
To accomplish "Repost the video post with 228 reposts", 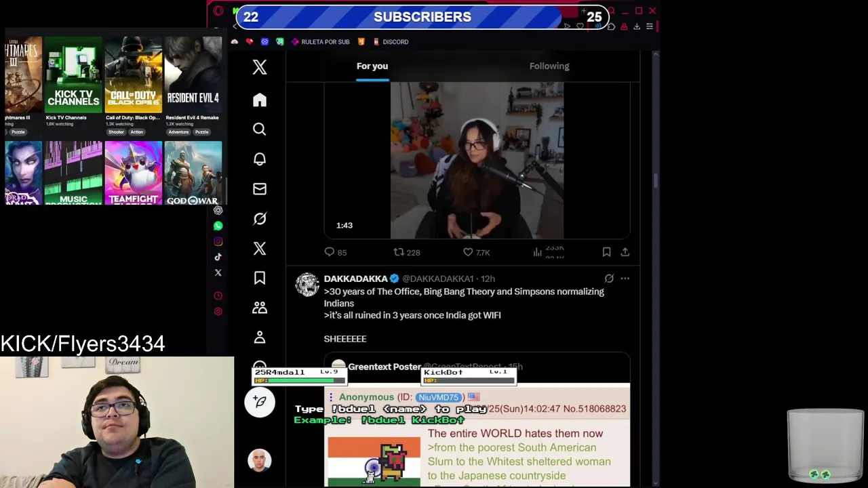I will click(x=407, y=252).
